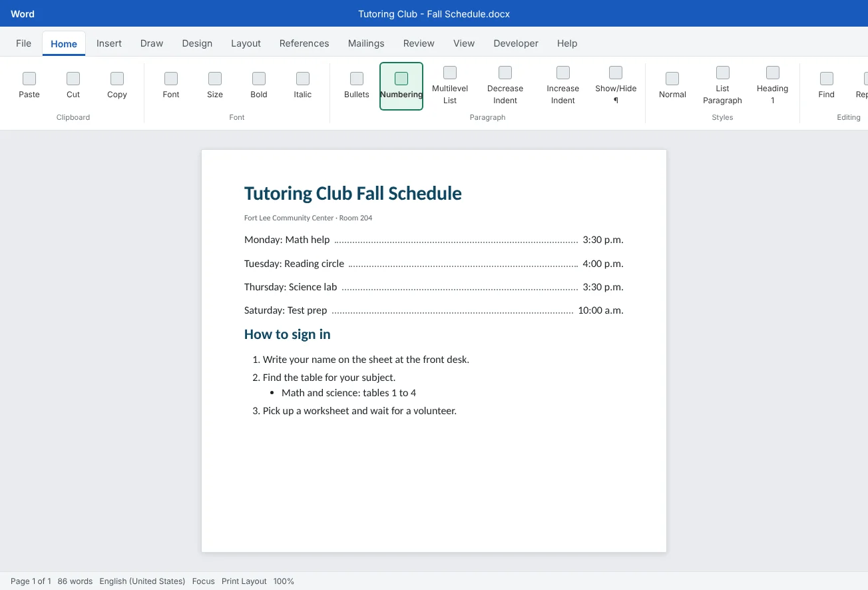Open the File menu tab
This screenshot has height=590, width=868.
coord(23,43)
